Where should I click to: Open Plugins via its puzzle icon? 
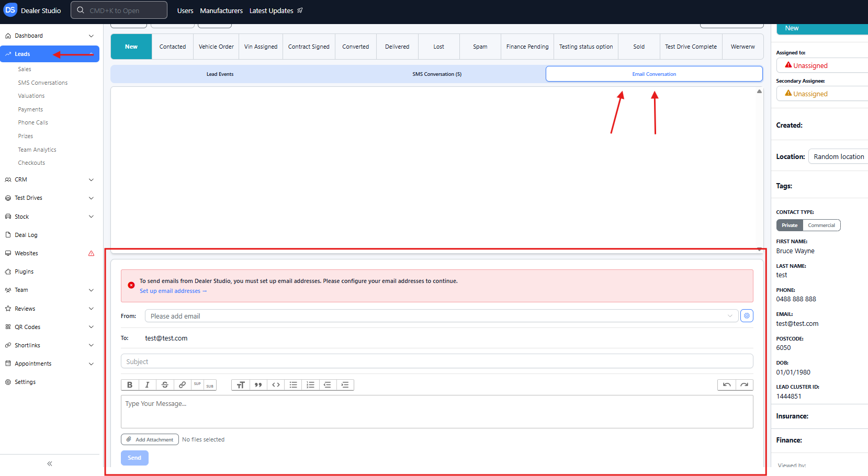pos(8,271)
